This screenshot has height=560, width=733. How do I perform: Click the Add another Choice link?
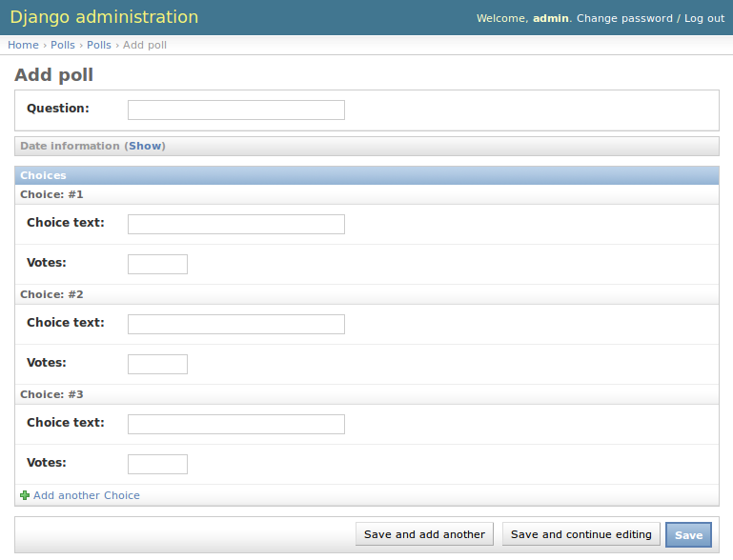click(x=86, y=495)
